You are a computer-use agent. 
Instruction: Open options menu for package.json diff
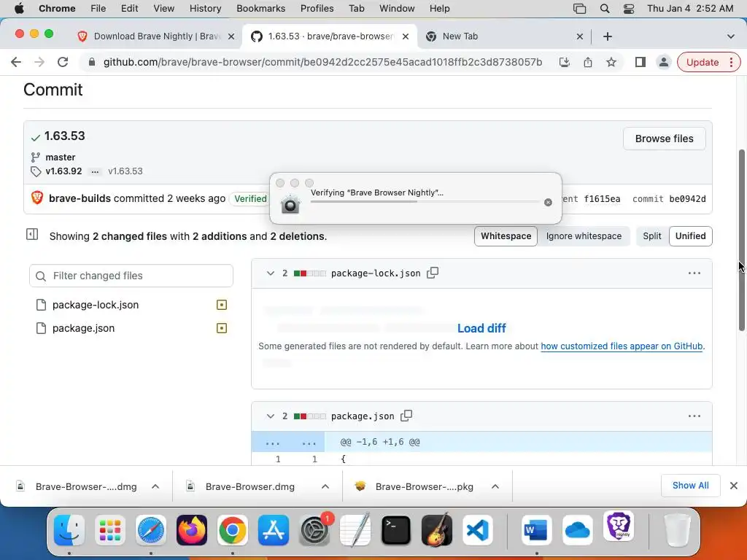click(x=694, y=416)
